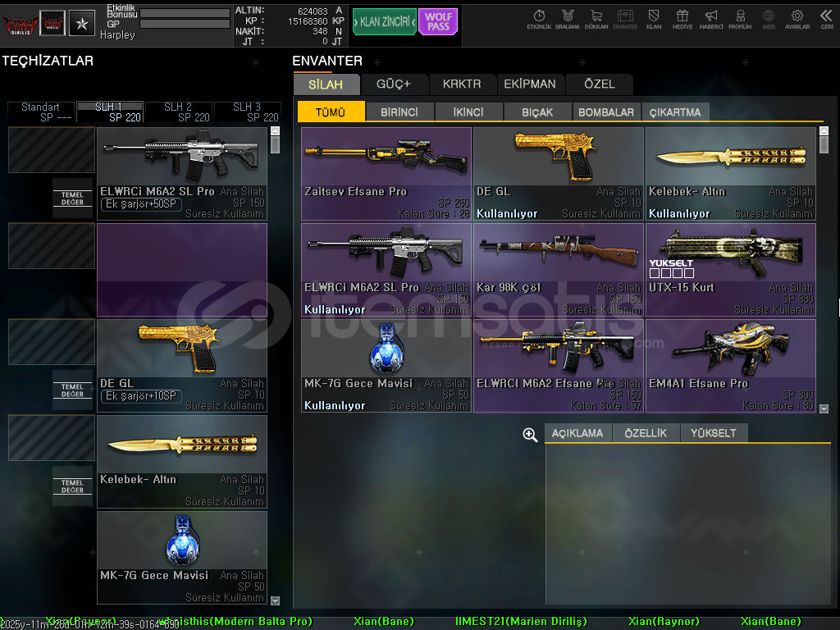
Task: Open the Web globe icon
Action: (x=768, y=20)
